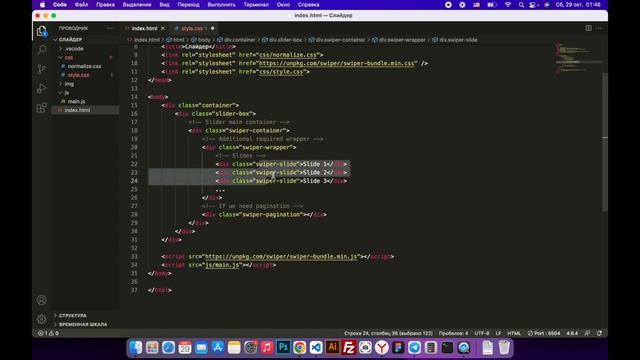Change language mode via HTML status item
The image size is (640, 360).
pos(514,333)
